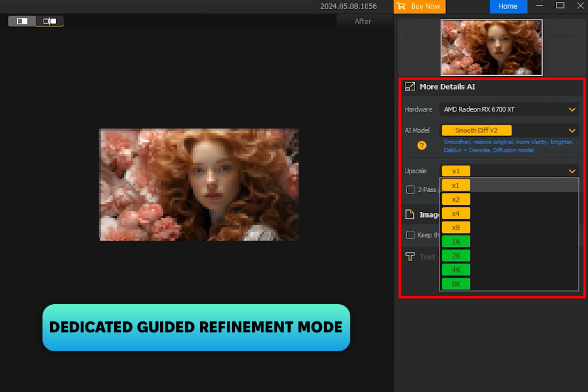Click the shopping cart Buy Now icon
The height and width of the screenshot is (392, 588).
(401, 6)
